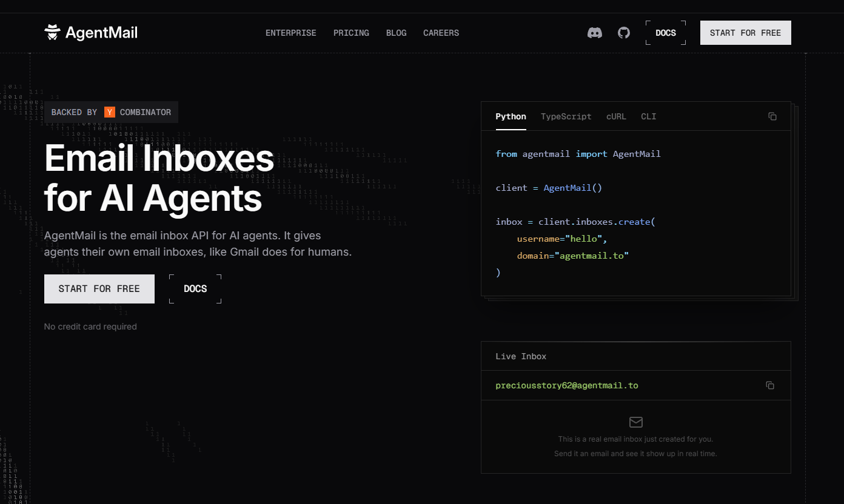Click the 'No credit card required' text

pos(90,327)
